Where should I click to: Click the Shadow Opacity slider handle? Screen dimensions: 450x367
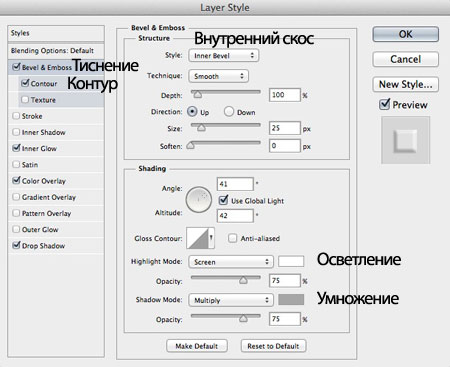tap(243, 318)
